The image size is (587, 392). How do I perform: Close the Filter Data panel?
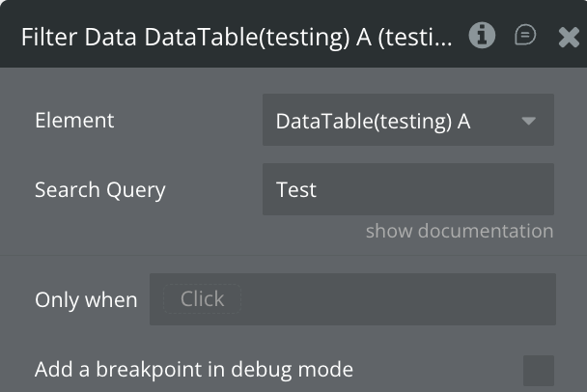569,37
